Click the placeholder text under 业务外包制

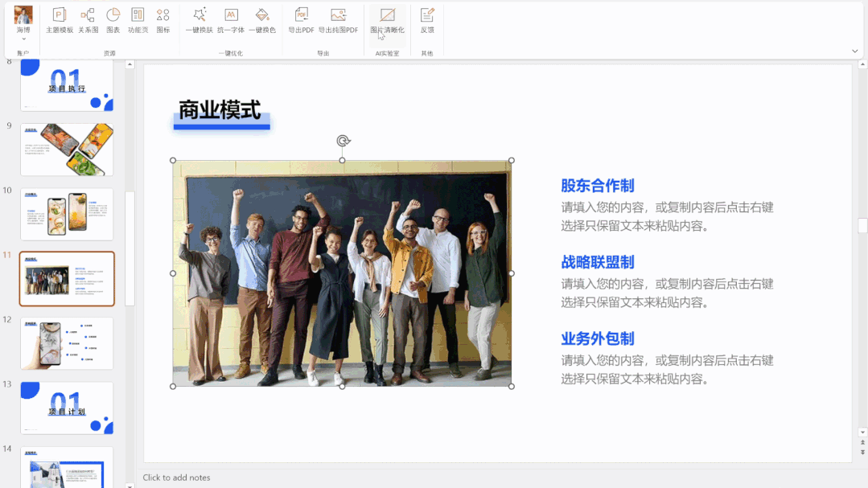coord(667,370)
